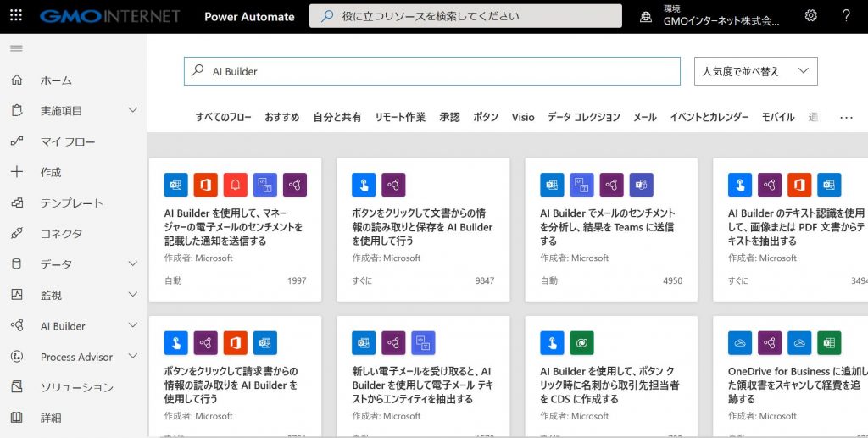Open 人気度で並べ替え sort dropdown
Image resolution: width=868 pixels, height=438 pixels.
click(755, 71)
